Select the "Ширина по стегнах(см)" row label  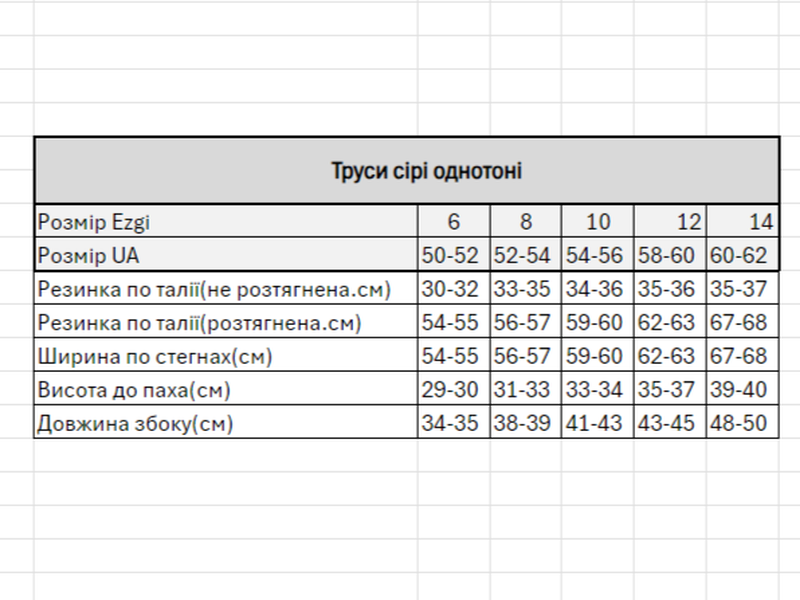click(x=225, y=356)
